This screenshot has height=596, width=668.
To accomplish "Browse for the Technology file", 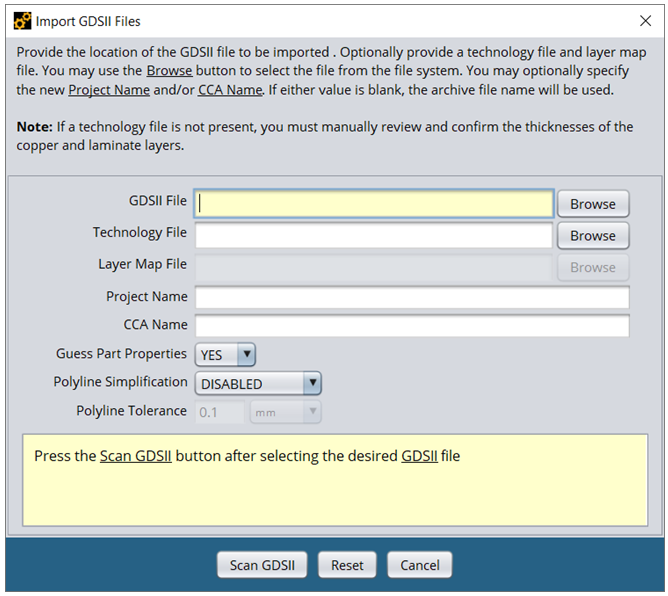I will point(592,235).
